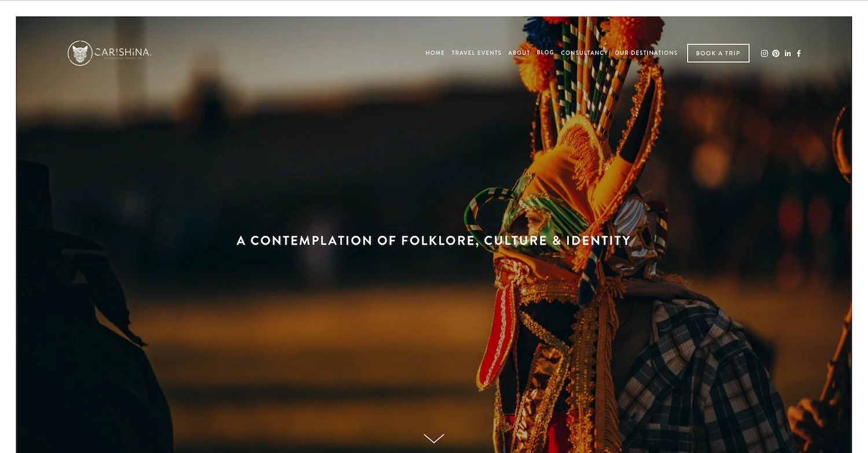The height and width of the screenshot is (453, 868).
Task: Select the folklore, culture & identity headline
Action: click(x=433, y=240)
